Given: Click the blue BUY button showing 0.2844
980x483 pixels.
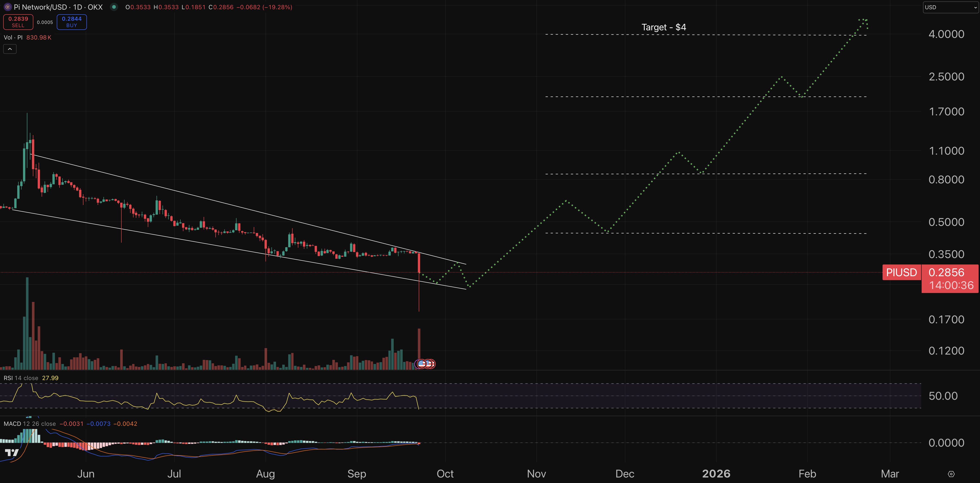Looking at the screenshot, I should pos(71,22).
